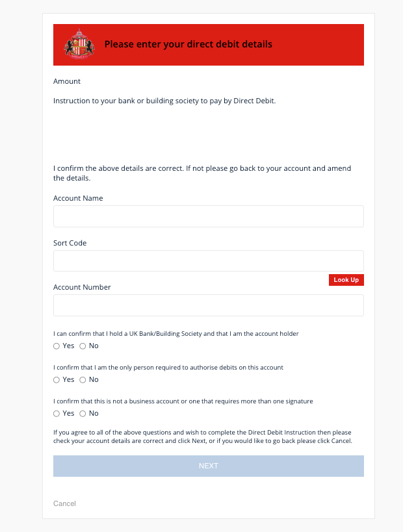
Task: Click the Cancel link at the bottom
Action: 64,503
